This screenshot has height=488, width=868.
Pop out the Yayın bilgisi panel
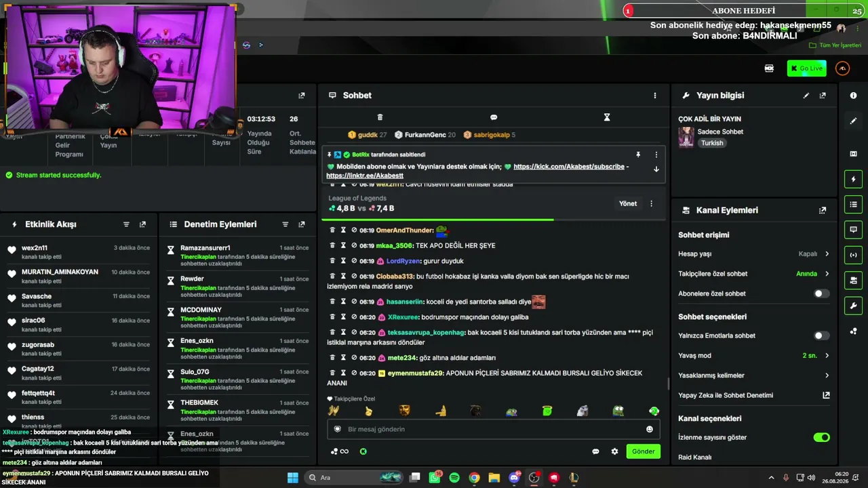point(823,96)
